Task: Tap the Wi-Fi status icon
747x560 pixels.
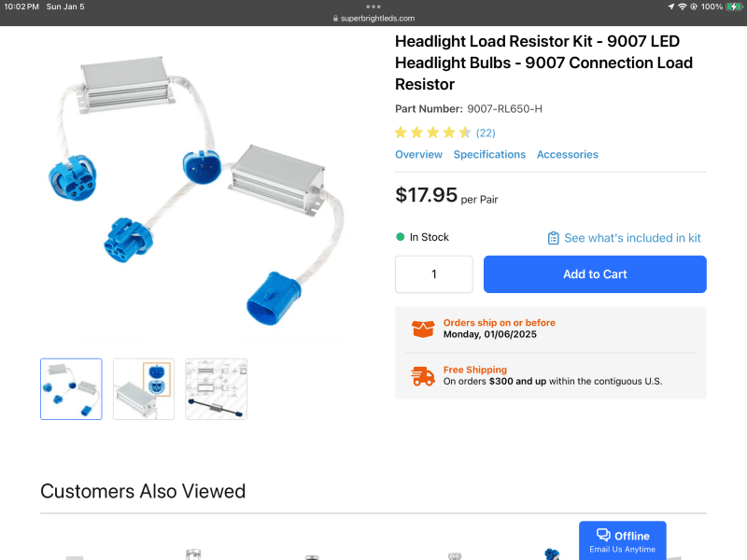Action: pos(682,7)
